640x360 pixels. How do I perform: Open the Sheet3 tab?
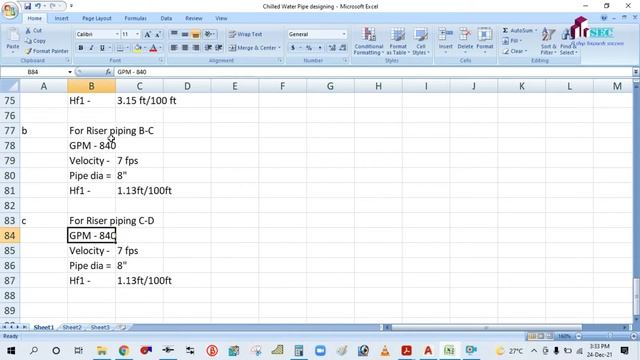[100, 327]
